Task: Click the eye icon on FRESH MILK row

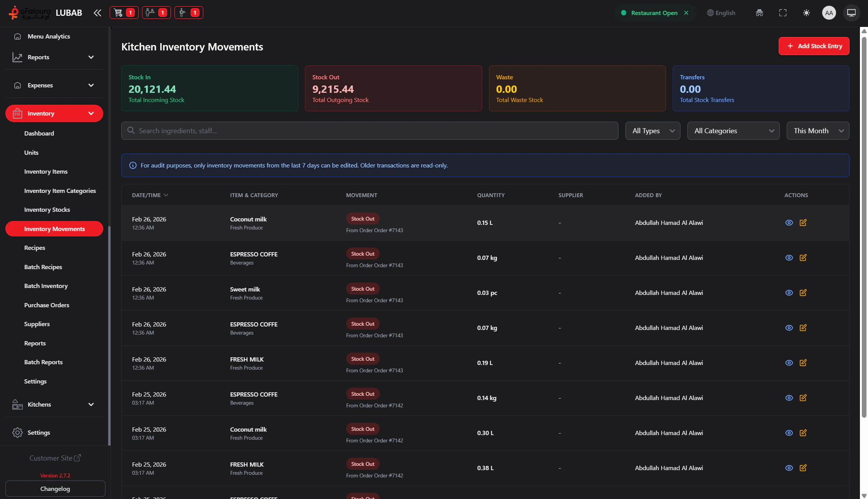Action: pyautogui.click(x=789, y=363)
